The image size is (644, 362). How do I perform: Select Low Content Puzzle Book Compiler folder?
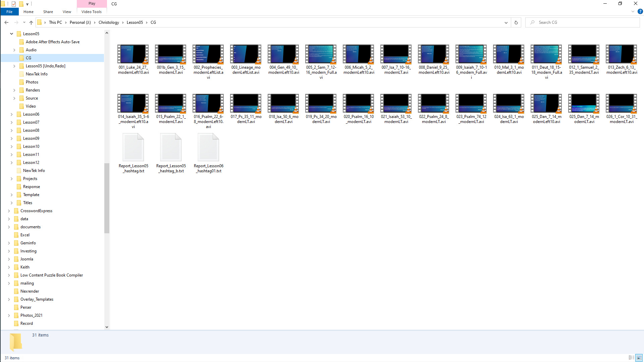pos(52,275)
